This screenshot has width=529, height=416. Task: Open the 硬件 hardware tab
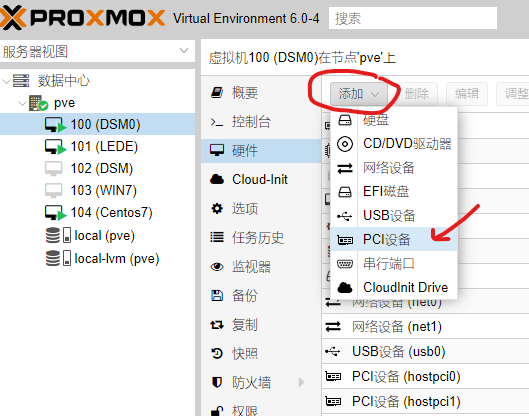(x=261, y=150)
